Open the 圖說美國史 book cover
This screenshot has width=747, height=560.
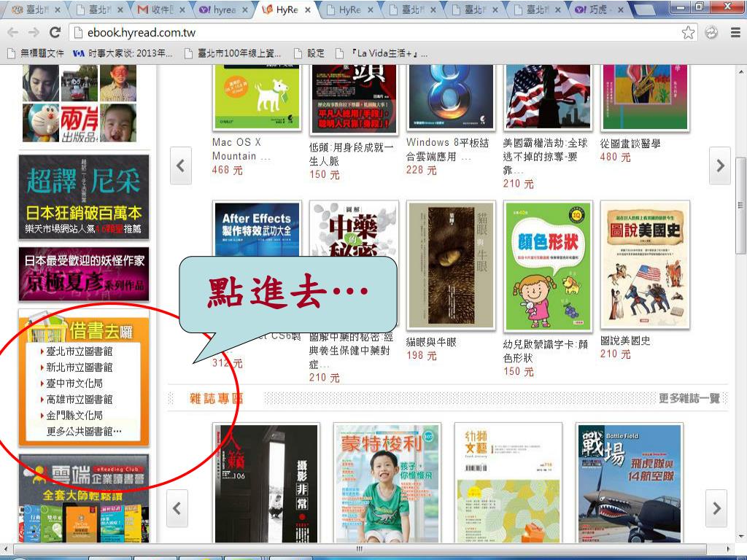click(645, 265)
